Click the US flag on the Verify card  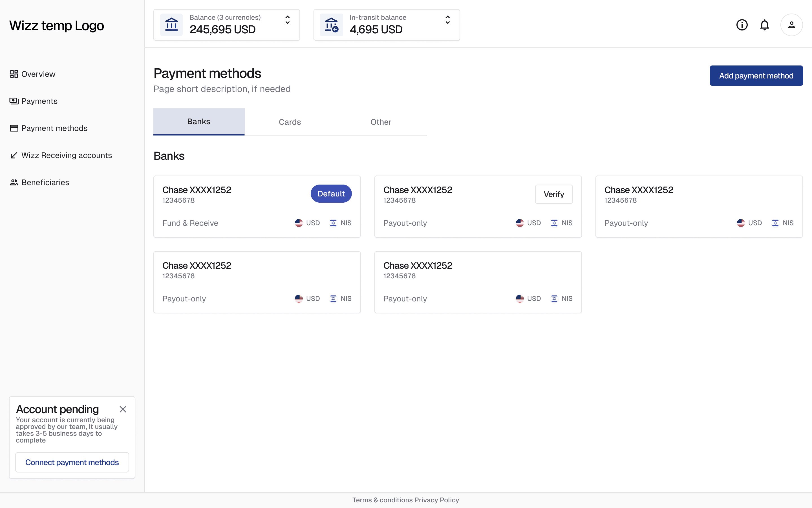(520, 223)
